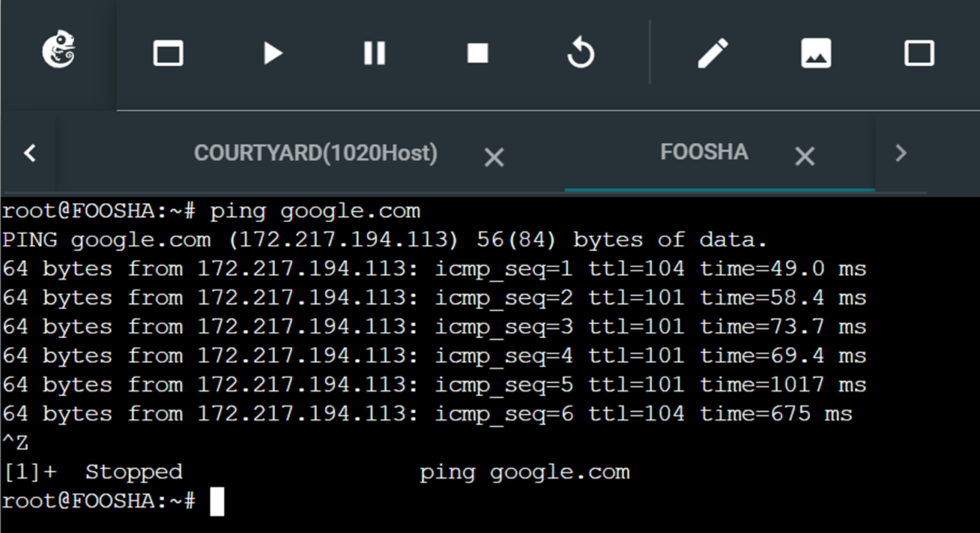The height and width of the screenshot is (533, 980).
Task: Click the Stopped job status line
Action: tap(134, 472)
